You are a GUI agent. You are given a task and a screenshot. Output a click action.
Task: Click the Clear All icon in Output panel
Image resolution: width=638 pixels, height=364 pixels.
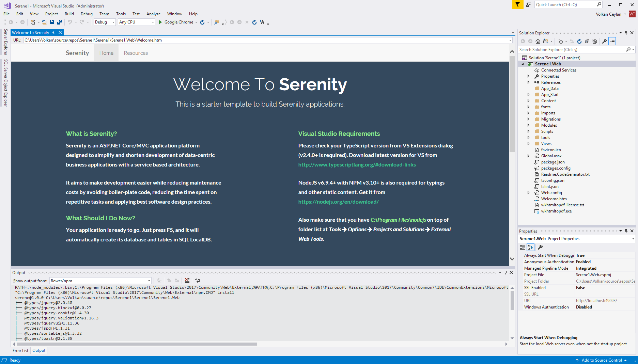pos(187,281)
